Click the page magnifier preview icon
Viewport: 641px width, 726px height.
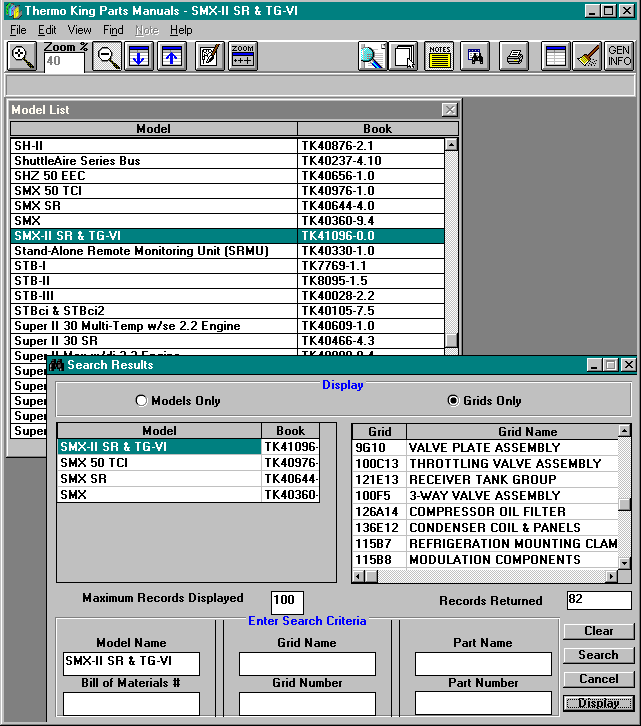point(372,56)
